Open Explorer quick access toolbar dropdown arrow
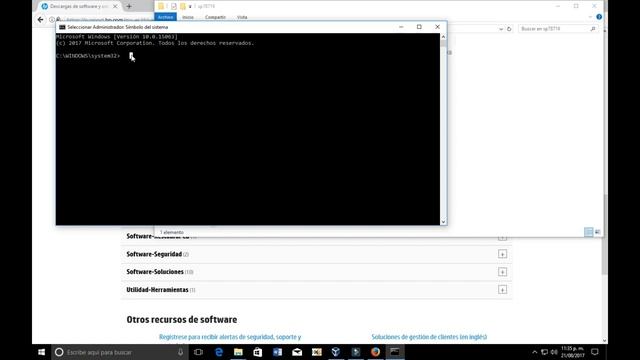Screen dimensions: 640x360 (190, 7)
